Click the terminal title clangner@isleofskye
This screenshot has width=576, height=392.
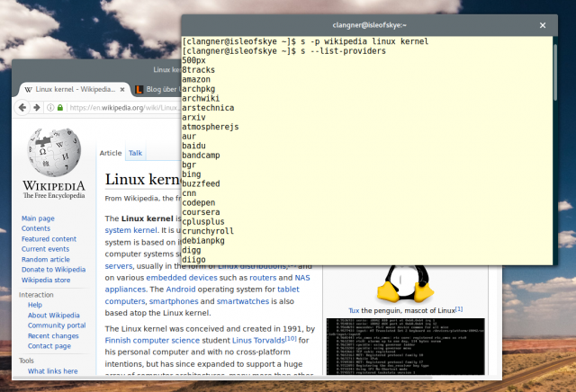[x=369, y=25]
